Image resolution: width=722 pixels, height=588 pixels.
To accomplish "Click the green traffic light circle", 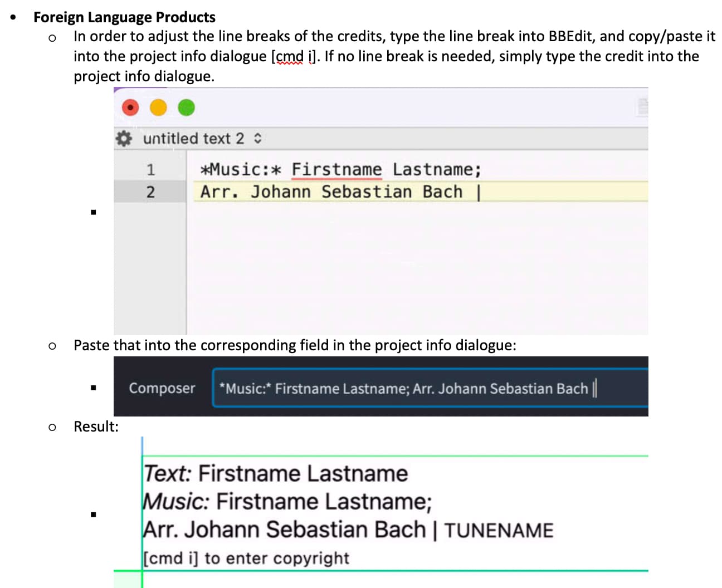I will coord(187,107).
